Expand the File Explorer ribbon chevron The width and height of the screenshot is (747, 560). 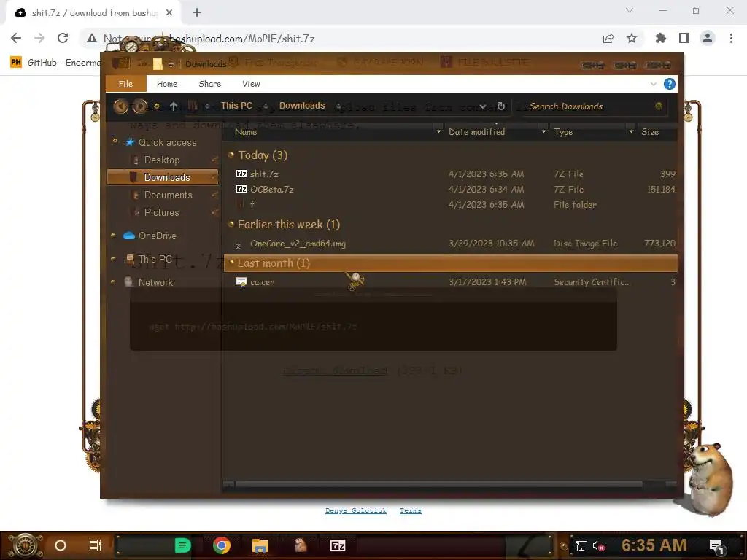(x=653, y=85)
